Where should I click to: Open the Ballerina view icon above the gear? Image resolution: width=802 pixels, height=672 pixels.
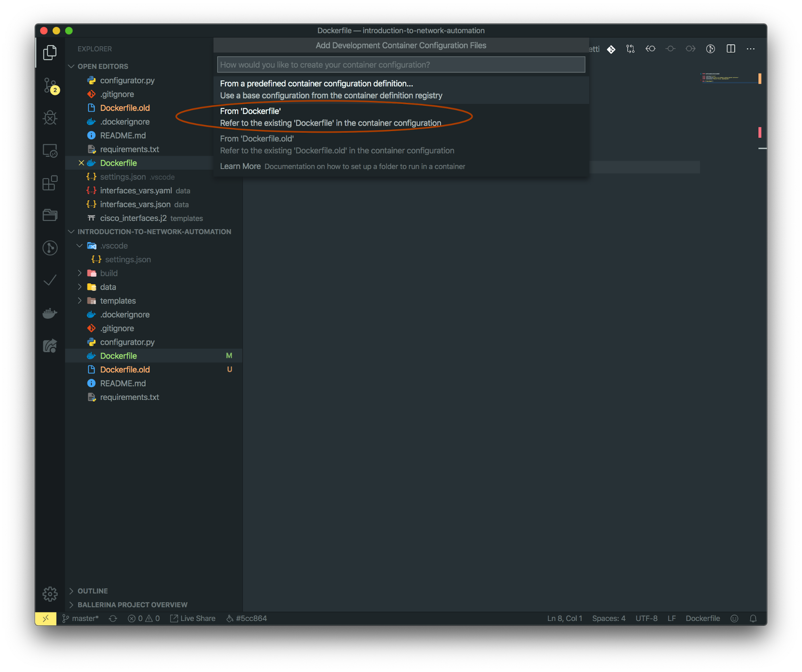50,346
